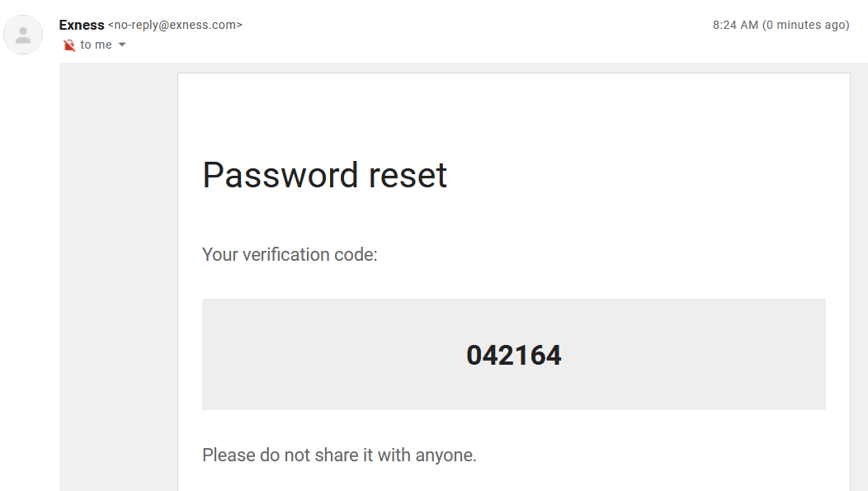868x491 pixels.
Task: Click the "to me" recipient text
Action: (x=96, y=45)
